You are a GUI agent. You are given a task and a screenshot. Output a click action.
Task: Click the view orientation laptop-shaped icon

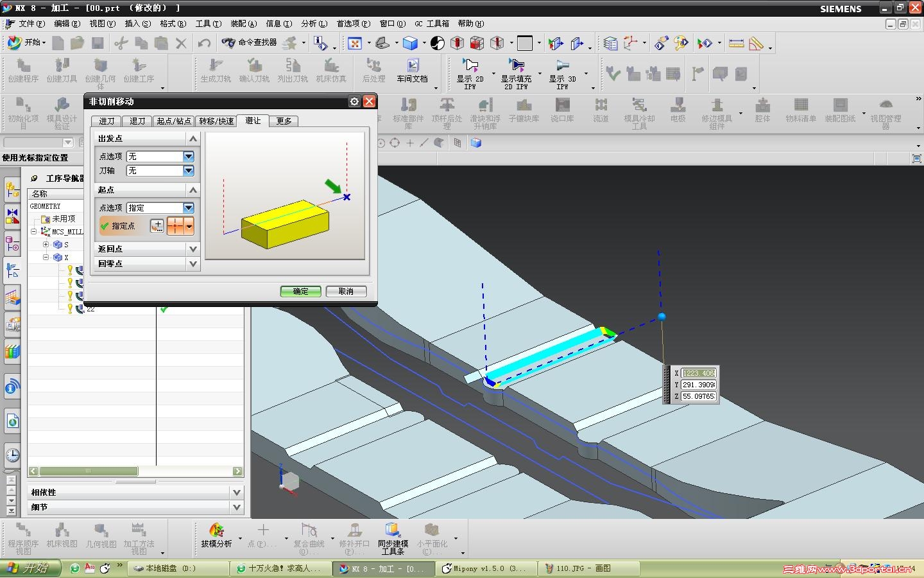[383, 43]
